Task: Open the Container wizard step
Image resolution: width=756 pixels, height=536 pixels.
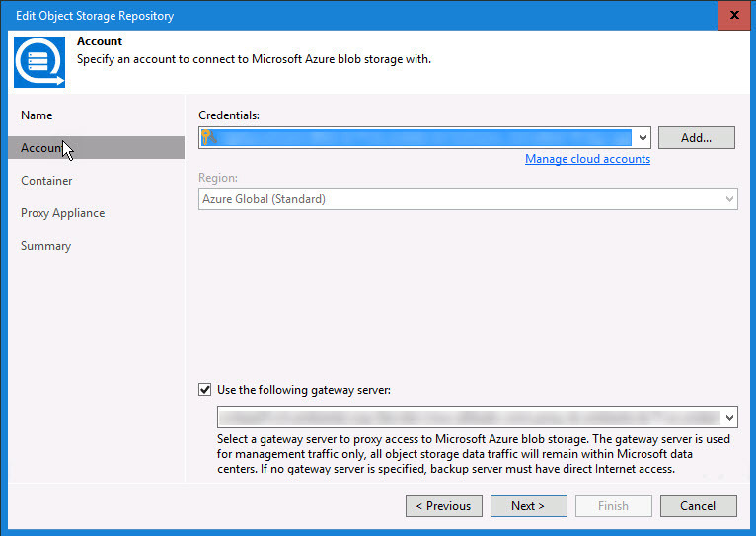Action: (46, 181)
